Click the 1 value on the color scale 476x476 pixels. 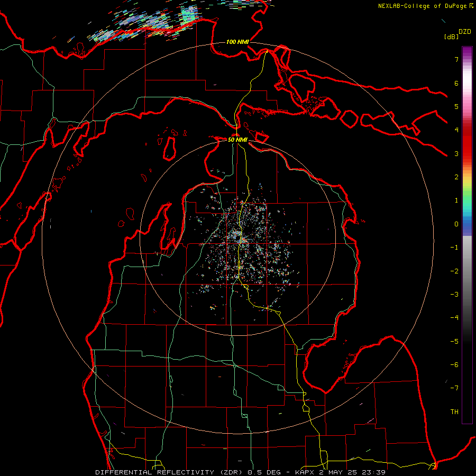tap(456, 200)
